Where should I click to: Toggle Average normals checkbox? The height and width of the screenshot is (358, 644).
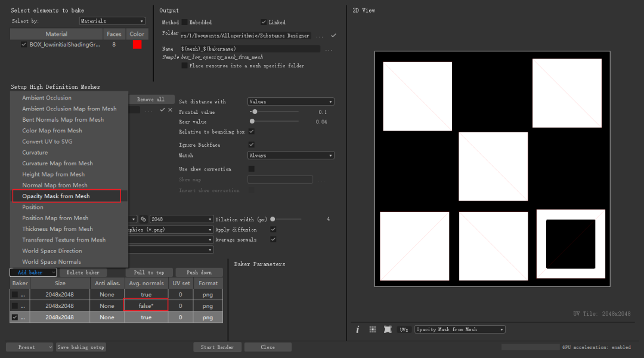[273, 239]
